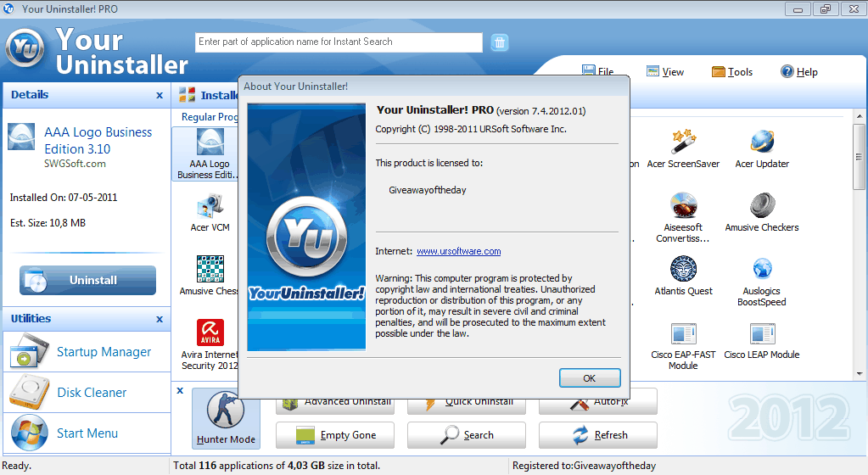Close the Utilities panel

(x=160, y=319)
